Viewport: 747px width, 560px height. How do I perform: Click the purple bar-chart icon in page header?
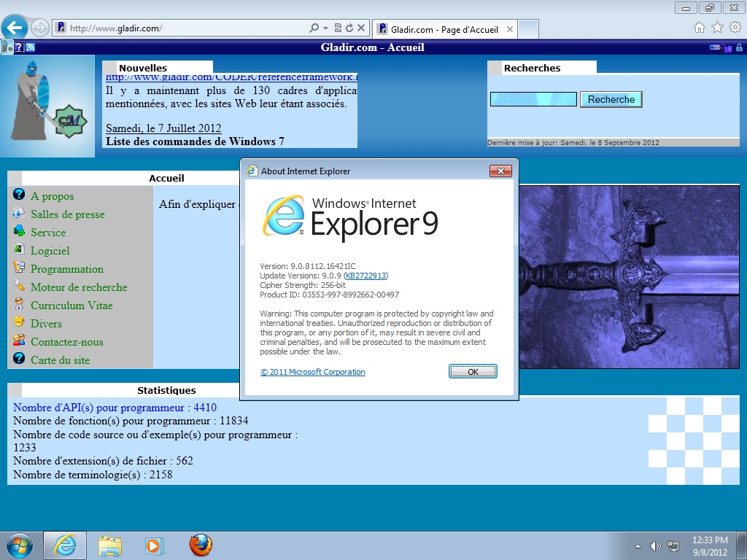pyautogui.click(x=727, y=47)
